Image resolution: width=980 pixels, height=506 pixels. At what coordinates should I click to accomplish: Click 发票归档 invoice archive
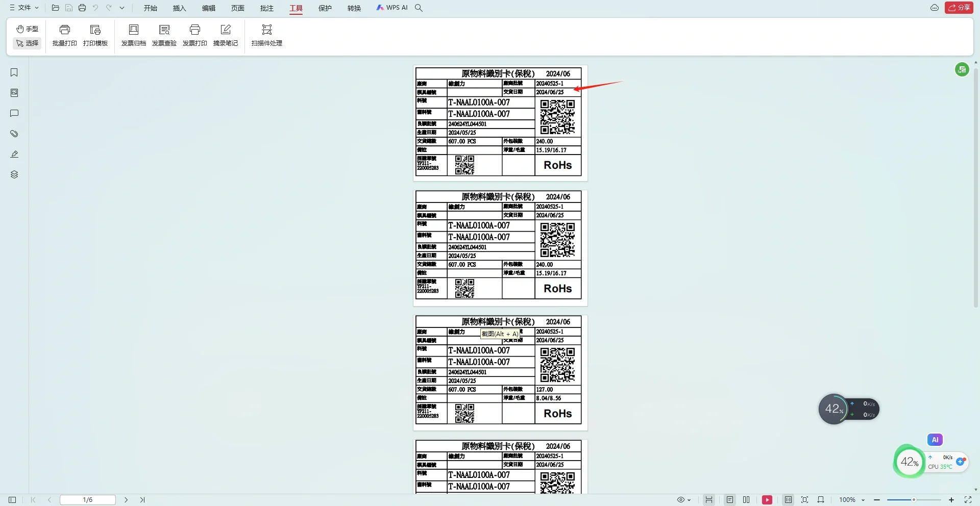pos(134,35)
